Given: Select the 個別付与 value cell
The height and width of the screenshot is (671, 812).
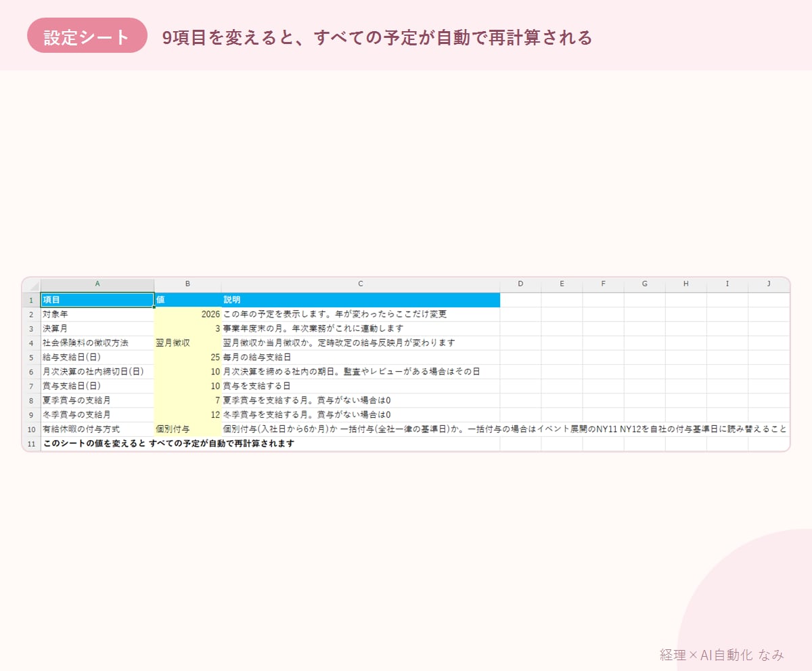Looking at the screenshot, I should coord(187,429).
